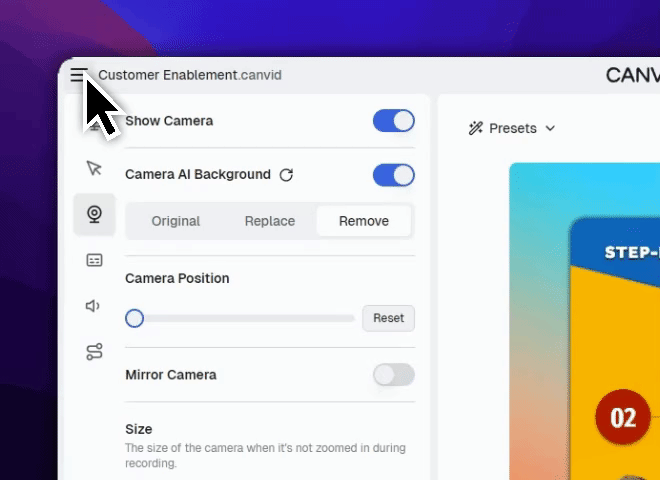This screenshot has width=660, height=480.
Task: Turn off Show Camera toggle
Action: (393, 121)
